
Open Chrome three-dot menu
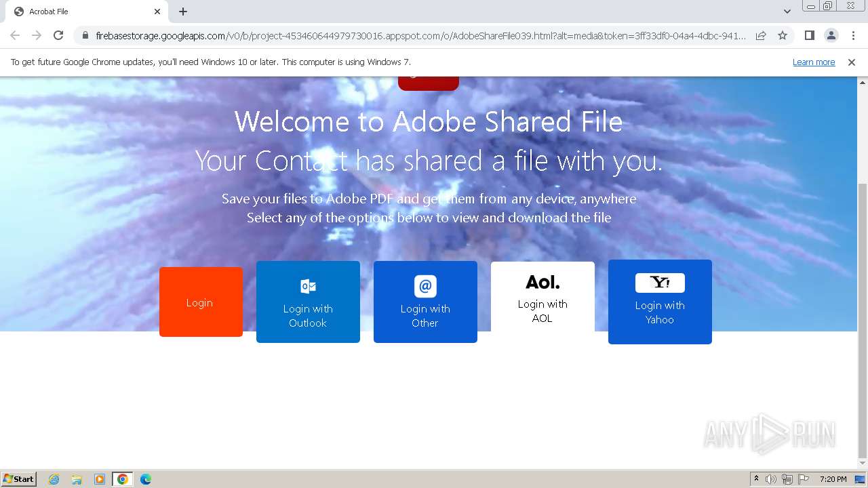[x=853, y=35]
